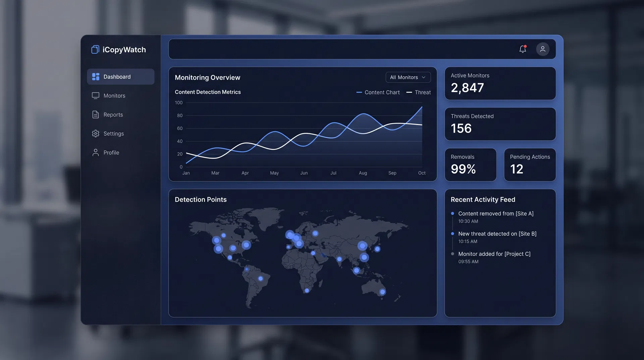Open the Reports document icon
This screenshot has height=360, width=644.
95,115
